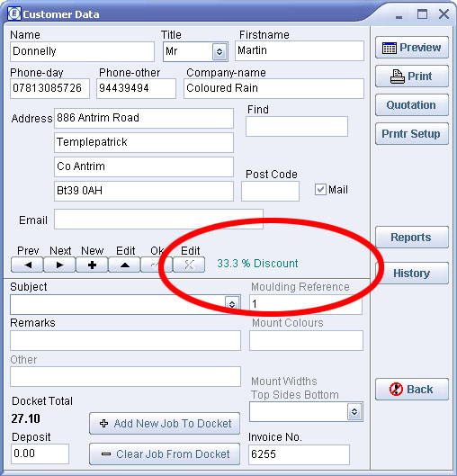Go to next customer record arrow
The image size is (457, 476).
(59, 265)
